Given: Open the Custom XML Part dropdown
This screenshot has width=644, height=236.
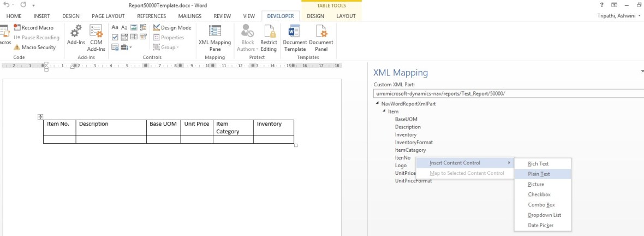Looking at the screenshot, I should [x=508, y=93].
